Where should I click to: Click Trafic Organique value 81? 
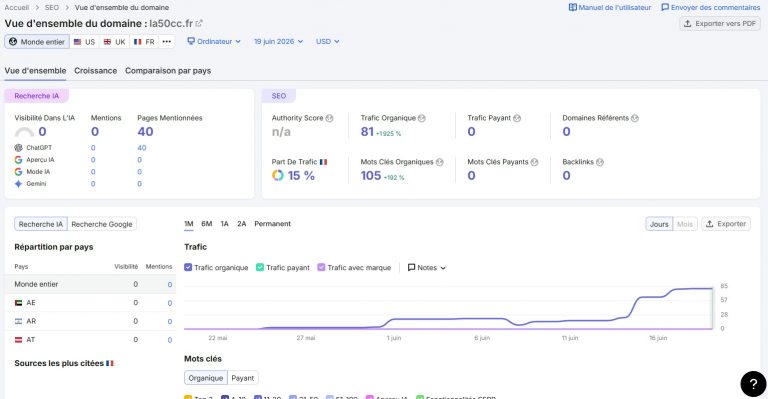367,132
